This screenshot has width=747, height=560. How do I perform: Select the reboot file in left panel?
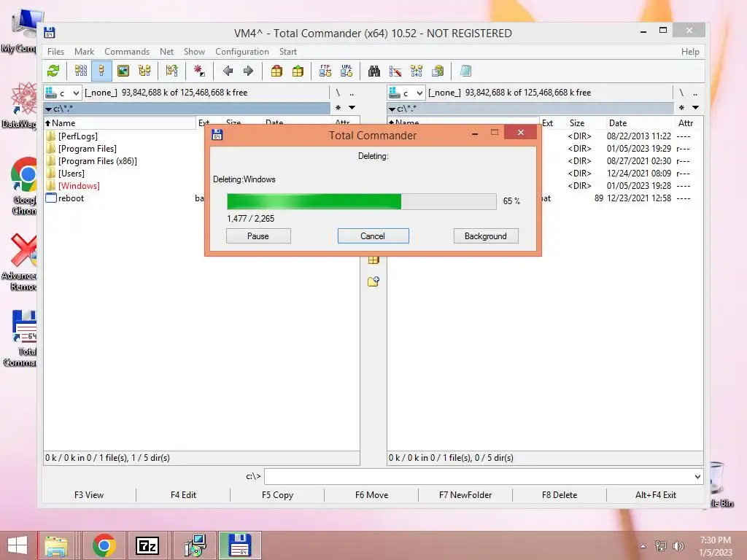pyautogui.click(x=71, y=198)
